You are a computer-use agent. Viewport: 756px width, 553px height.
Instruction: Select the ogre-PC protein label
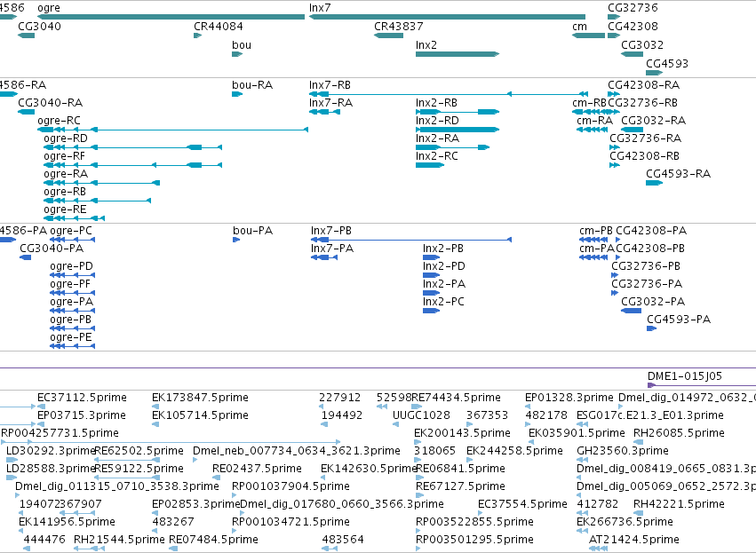71,231
